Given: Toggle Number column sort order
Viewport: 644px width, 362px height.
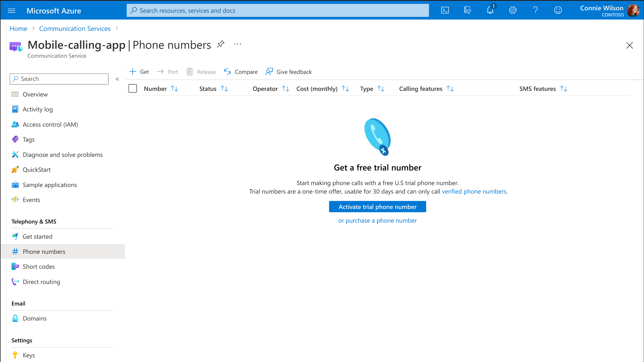Looking at the screenshot, I should [x=174, y=89].
